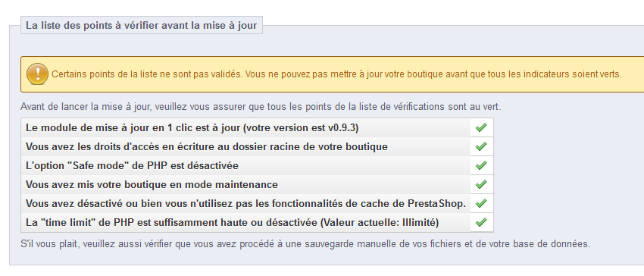Select the PrestaShop cache fonctionnalités row
Viewport: 644px width, 276px height.
pyautogui.click(x=257, y=203)
